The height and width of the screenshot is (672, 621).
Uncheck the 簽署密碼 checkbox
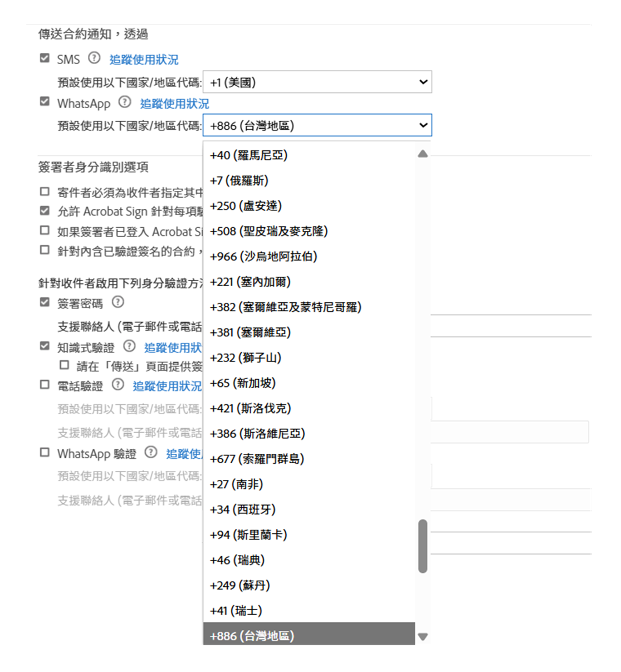[x=45, y=302]
